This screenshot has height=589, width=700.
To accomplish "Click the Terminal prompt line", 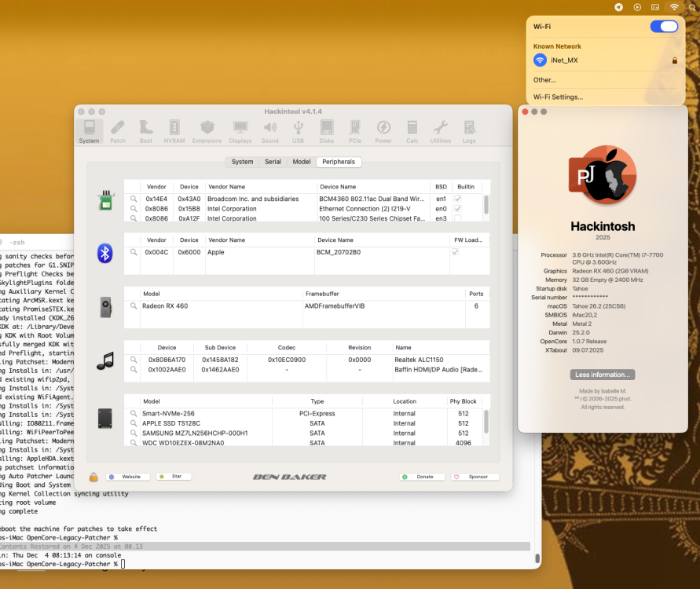I will coord(63,564).
